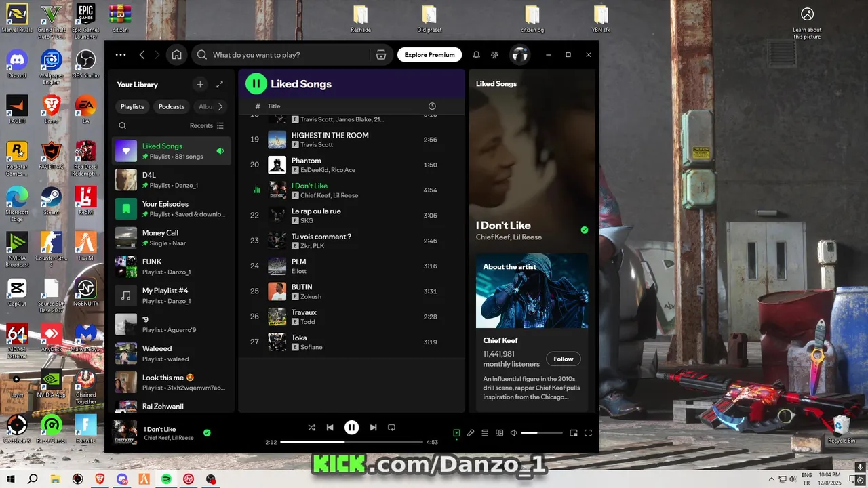The image size is (868, 488).
Task: Open Windows Start menu
Action: [x=11, y=479]
